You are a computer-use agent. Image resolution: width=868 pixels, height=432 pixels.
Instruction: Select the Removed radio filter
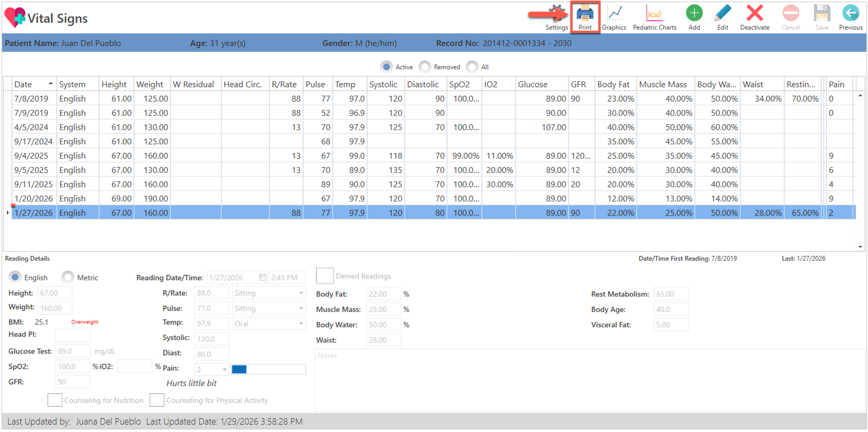(x=424, y=67)
